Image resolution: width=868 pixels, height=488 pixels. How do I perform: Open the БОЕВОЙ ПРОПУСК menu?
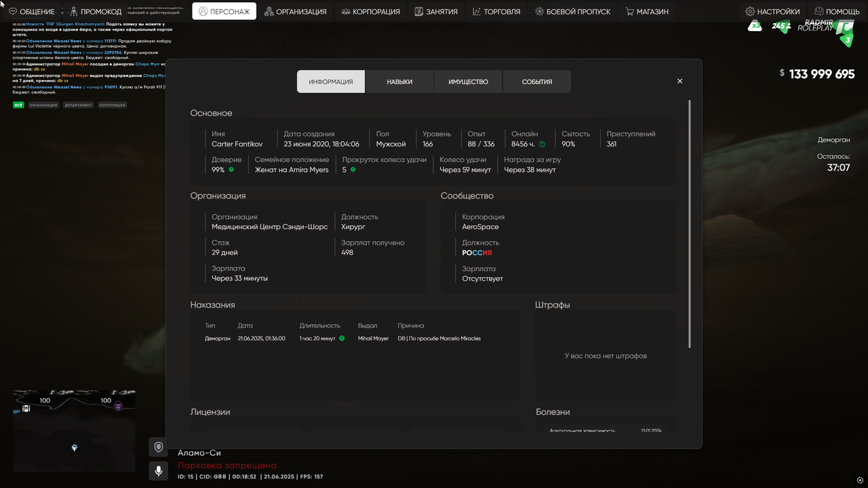[x=573, y=12]
